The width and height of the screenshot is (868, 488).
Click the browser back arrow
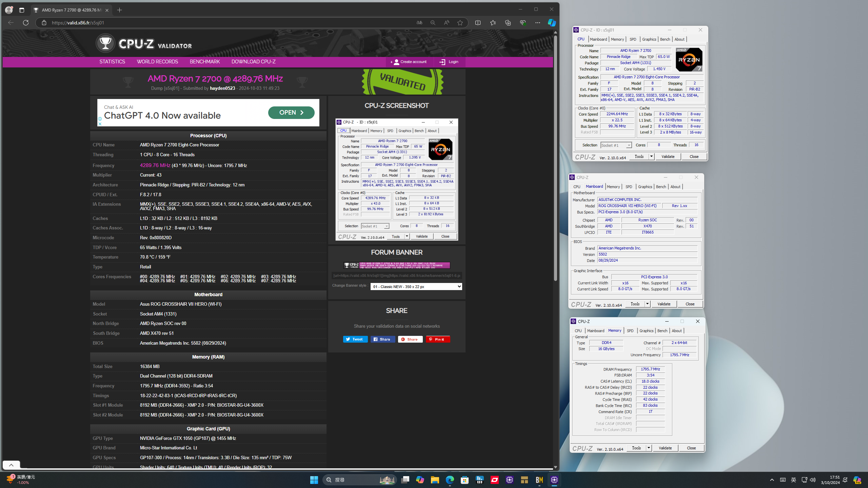point(11,23)
